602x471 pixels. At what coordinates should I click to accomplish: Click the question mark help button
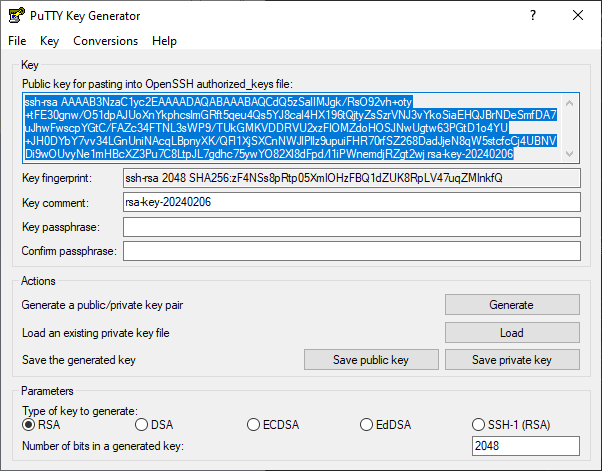coord(533,15)
